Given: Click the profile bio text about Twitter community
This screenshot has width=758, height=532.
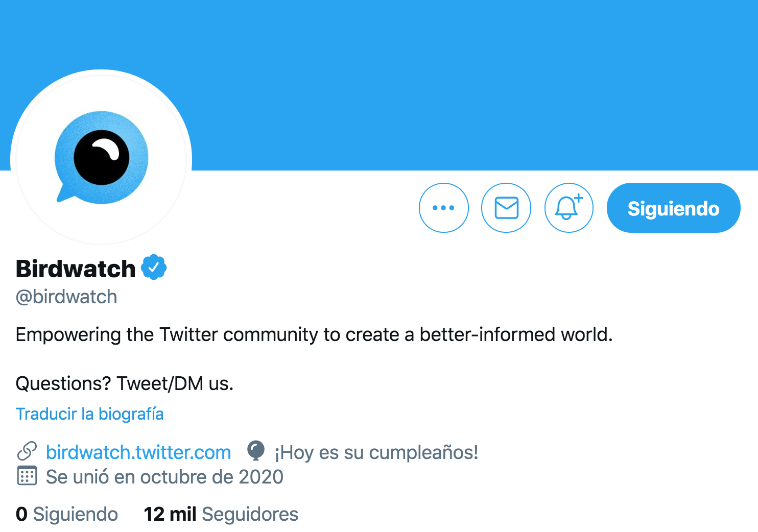Looking at the screenshot, I should click(x=314, y=335).
